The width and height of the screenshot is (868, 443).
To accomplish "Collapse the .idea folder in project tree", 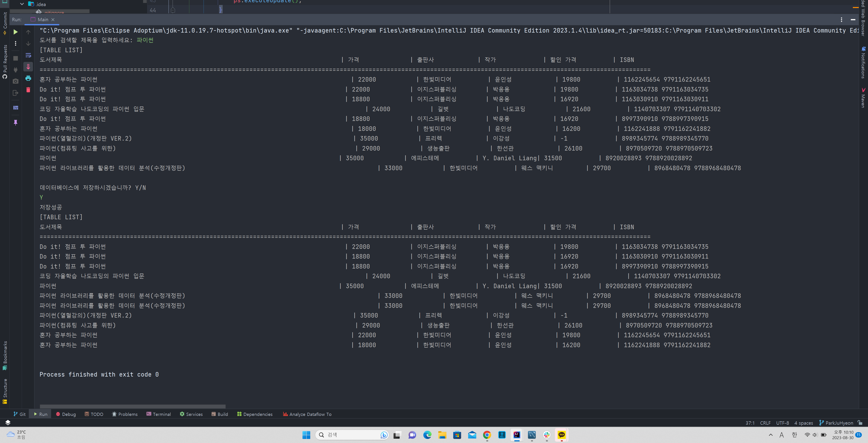I will pos(22,4).
